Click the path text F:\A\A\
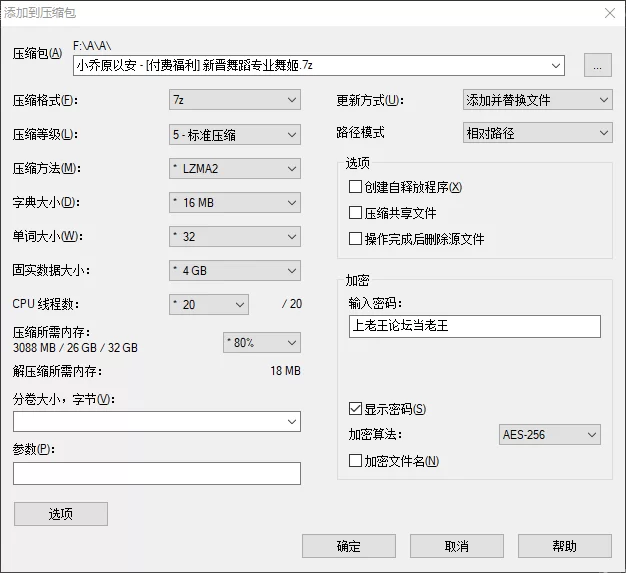 92,46
